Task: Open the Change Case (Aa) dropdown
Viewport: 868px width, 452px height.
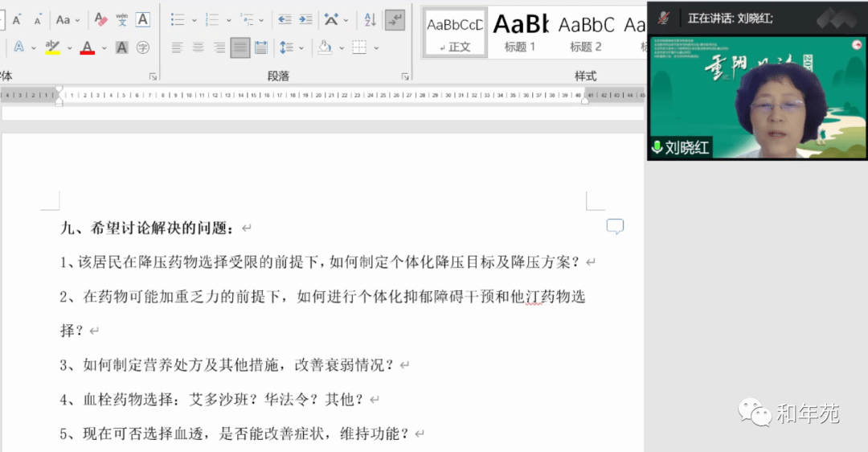Action: (x=77, y=20)
